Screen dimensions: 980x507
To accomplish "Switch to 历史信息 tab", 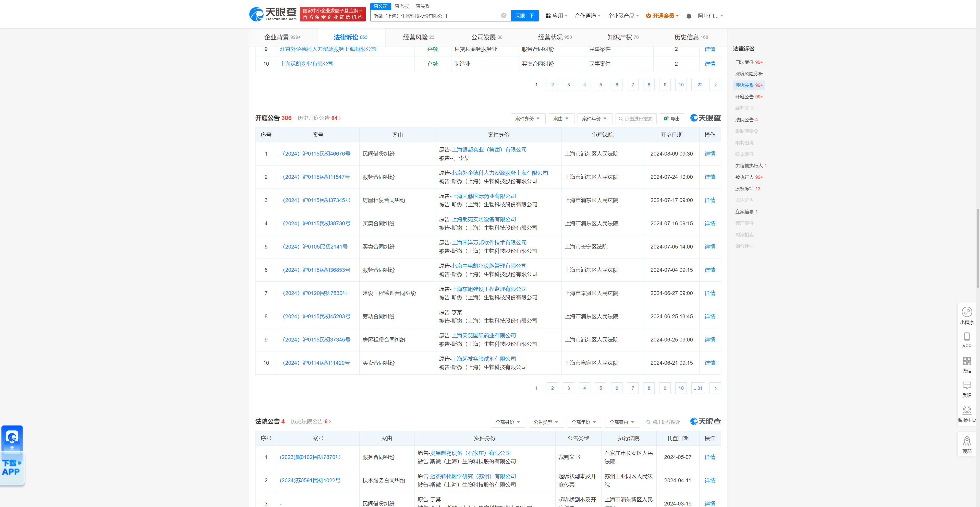I will click(x=691, y=37).
